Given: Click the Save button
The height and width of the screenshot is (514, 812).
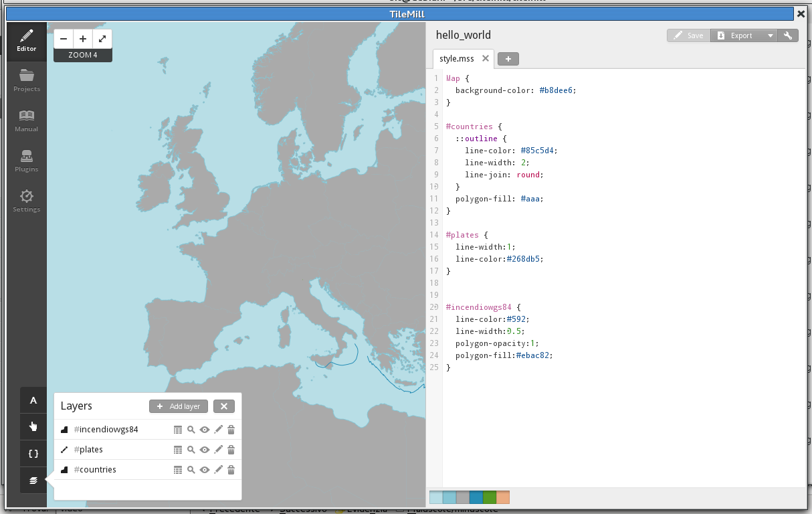Looking at the screenshot, I should click(x=688, y=35).
